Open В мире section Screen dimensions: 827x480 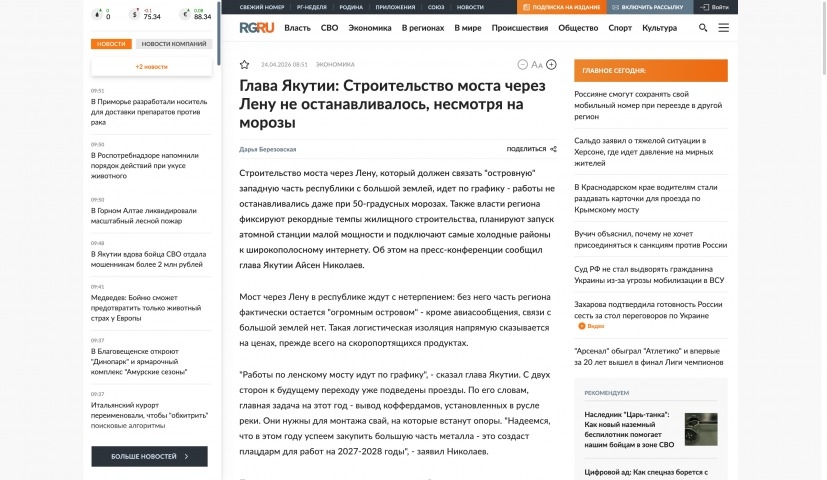pyautogui.click(x=468, y=28)
